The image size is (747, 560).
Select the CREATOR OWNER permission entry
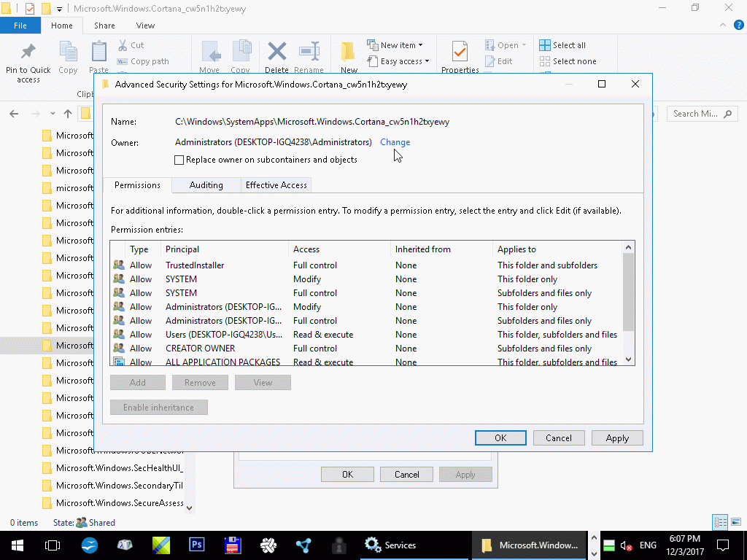366,348
